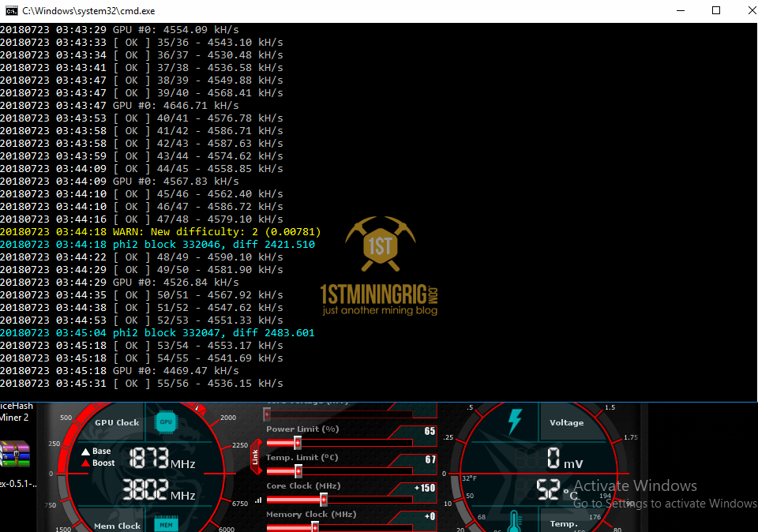Select the WinRAR archive desktop icon
Viewport: 758px width, 532px height.
tap(15, 454)
